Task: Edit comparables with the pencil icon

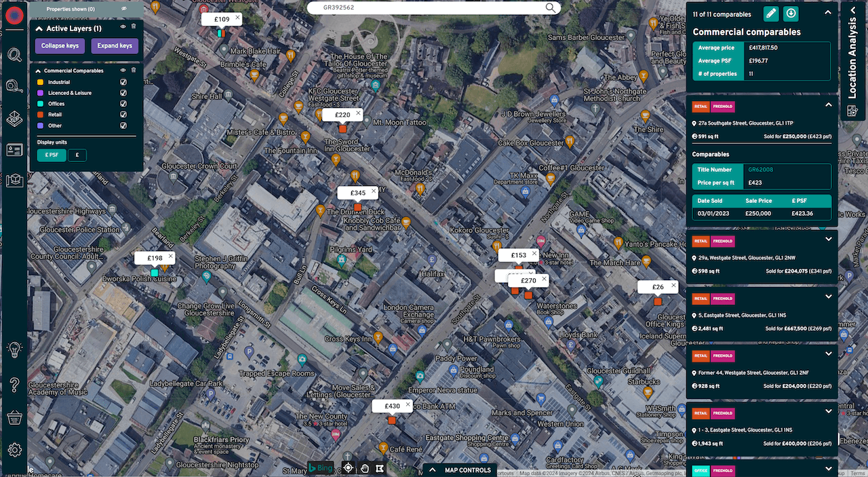Action: pyautogui.click(x=771, y=14)
